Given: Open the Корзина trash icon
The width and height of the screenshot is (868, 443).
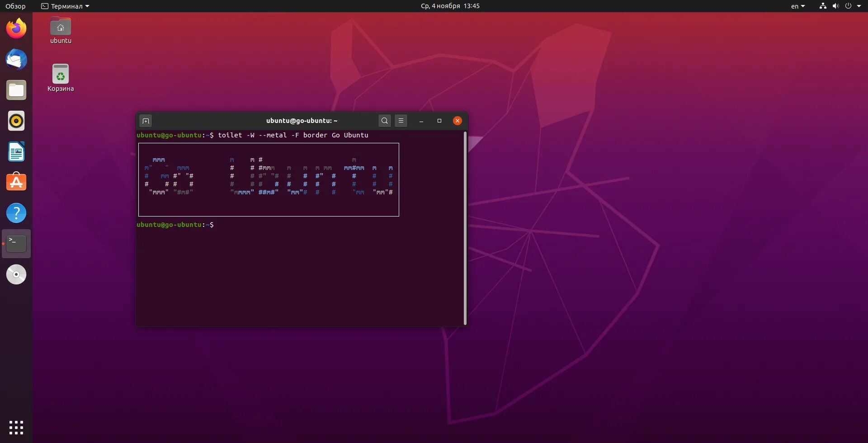Looking at the screenshot, I should 61,78.
